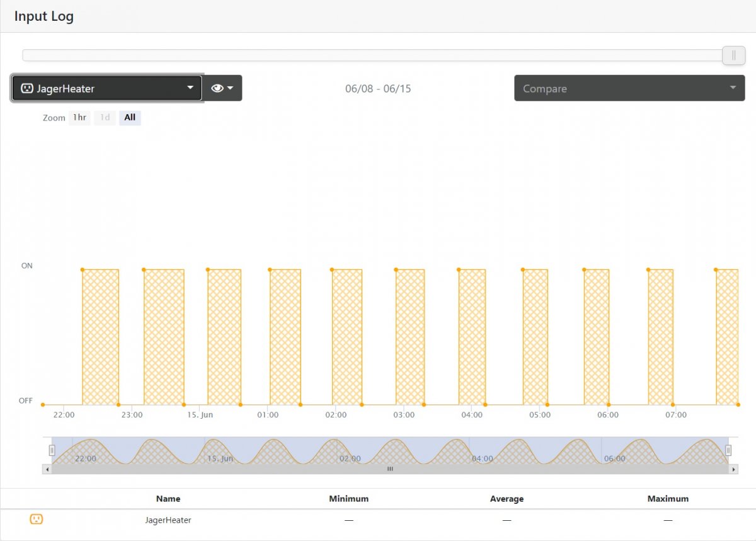Click the navigator scrollbar center grip
The width and height of the screenshot is (756, 541).
click(x=390, y=469)
